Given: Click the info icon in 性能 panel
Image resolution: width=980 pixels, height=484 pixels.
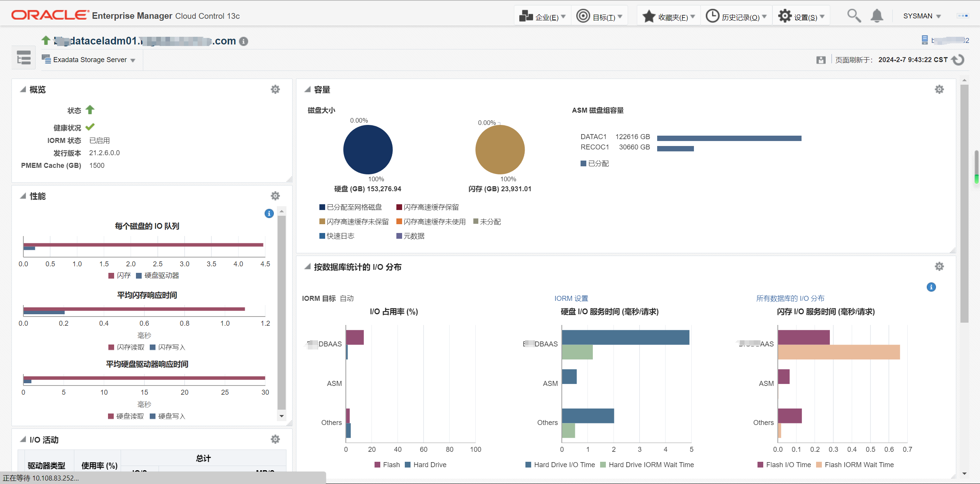Looking at the screenshot, I should [x=269, y=213].
